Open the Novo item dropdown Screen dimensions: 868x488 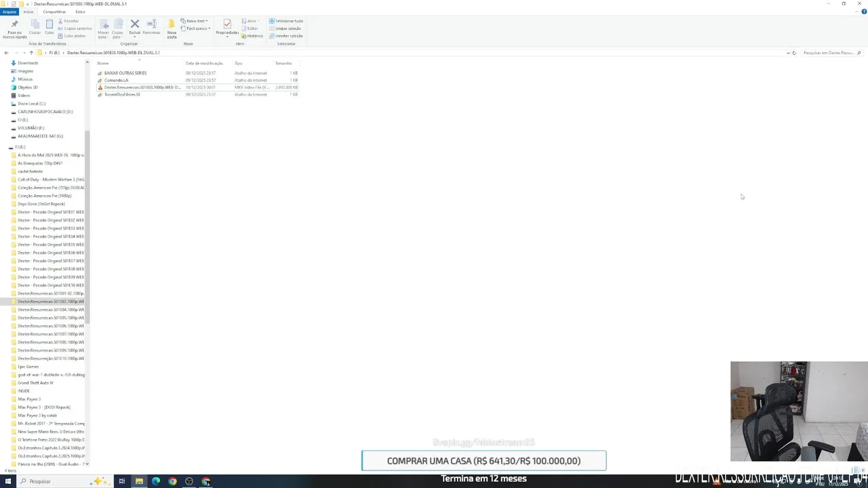(194, 21)
